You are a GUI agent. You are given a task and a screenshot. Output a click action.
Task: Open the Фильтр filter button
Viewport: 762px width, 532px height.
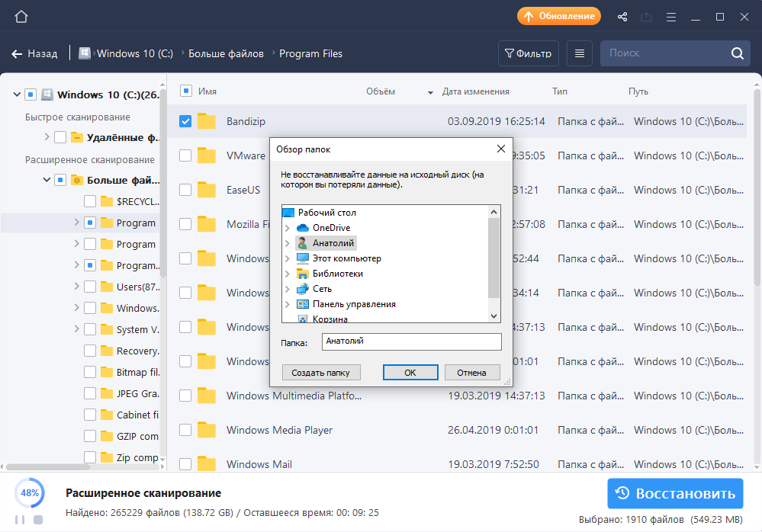pos(529,53)
